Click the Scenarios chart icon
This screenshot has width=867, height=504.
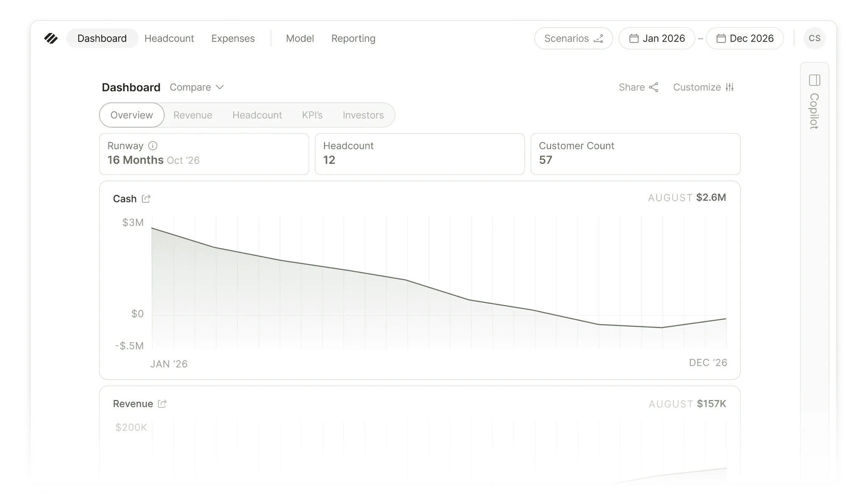(598, 39)
